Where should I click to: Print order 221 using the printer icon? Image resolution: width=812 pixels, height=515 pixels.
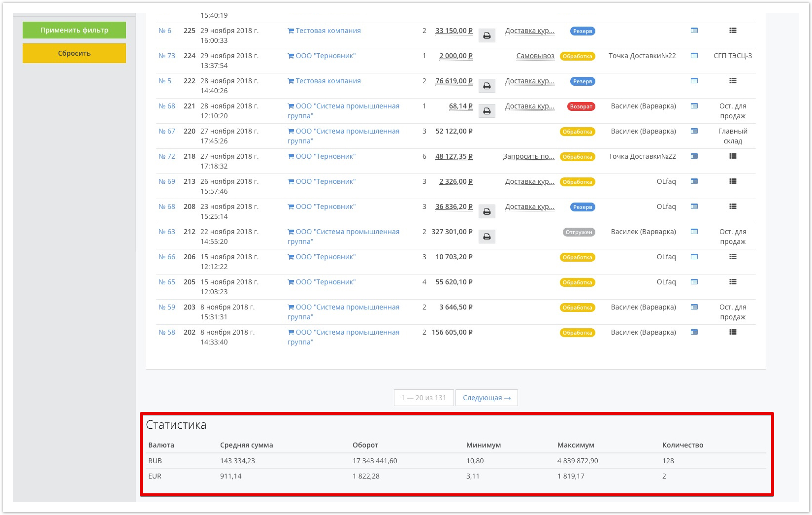[x=487, y=111]
